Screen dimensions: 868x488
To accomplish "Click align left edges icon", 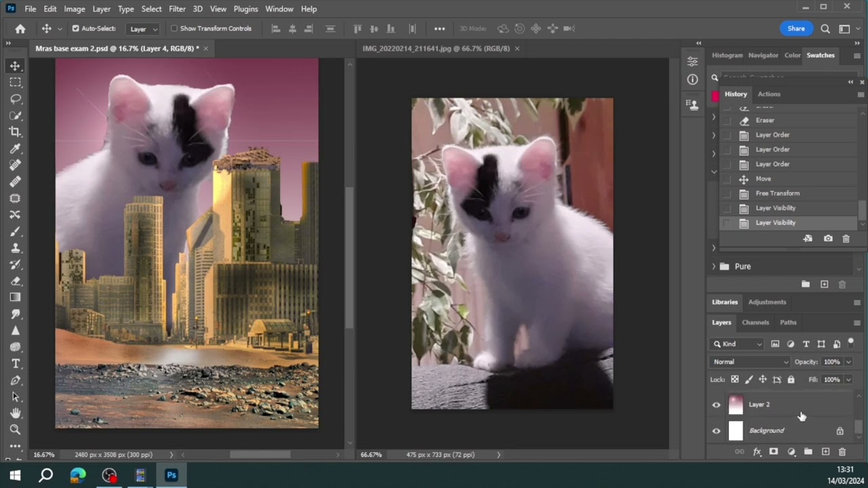I will (x=276, y=28).
